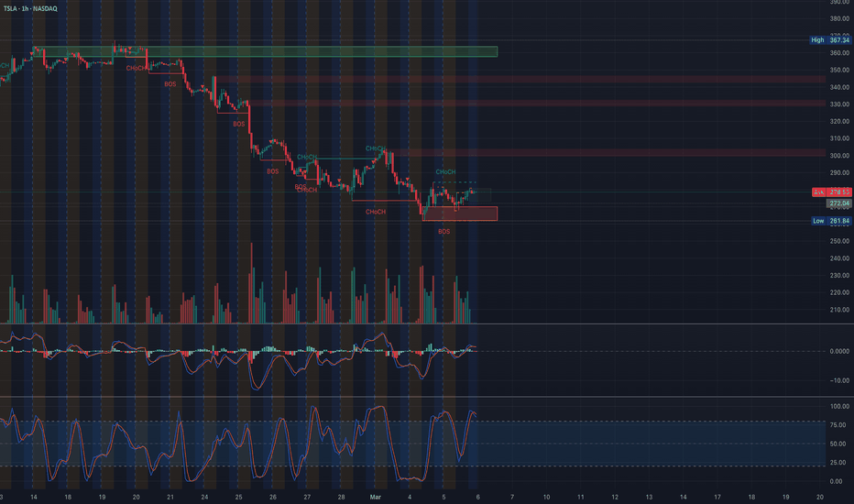854x504 pixels.
Task: Click the 75.00 stochastic axis value
Action: (x=839, y=424)
